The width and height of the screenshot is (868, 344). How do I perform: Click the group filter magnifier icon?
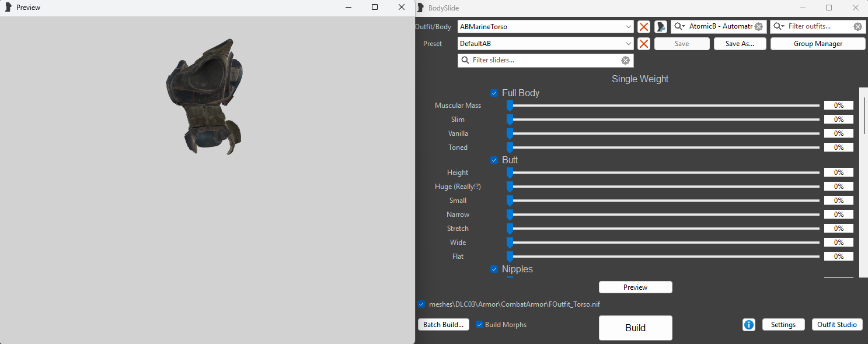coord(680,27)
